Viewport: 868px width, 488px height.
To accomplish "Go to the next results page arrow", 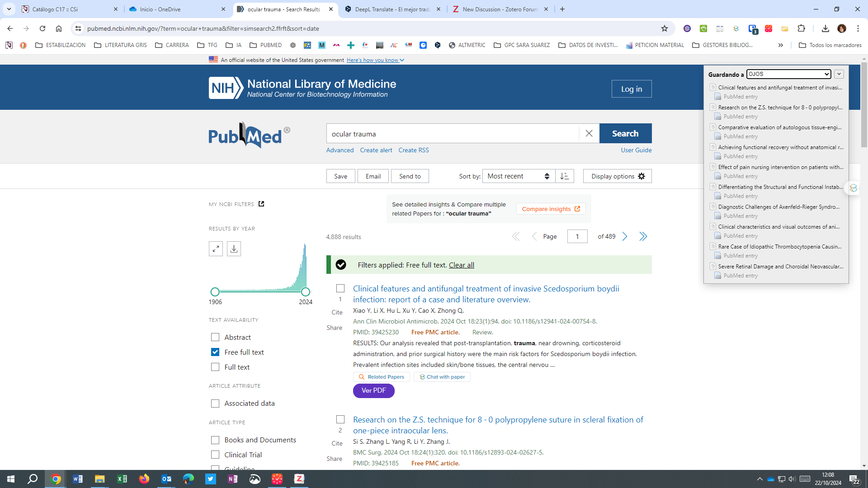I will 625,236.
